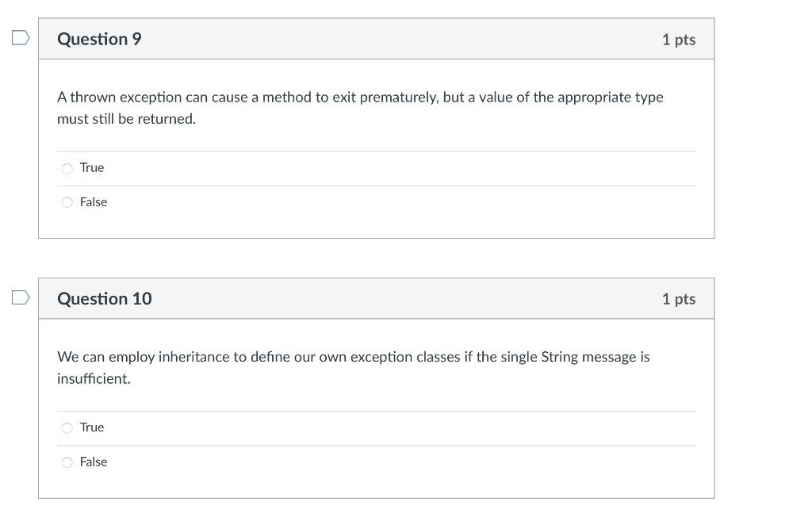Click the "True" label under Question 9
This screenshot has height=525, width=812.
coord(92,168)
